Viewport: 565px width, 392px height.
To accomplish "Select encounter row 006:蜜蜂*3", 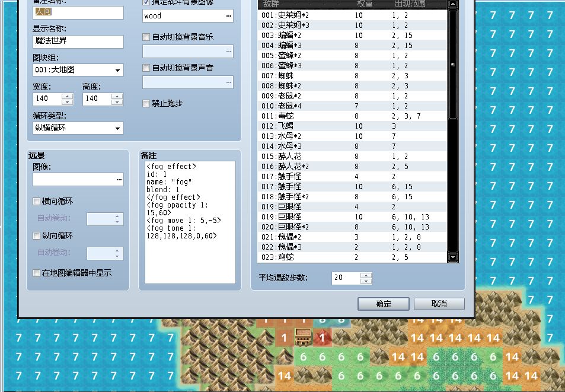I will tap(353, 66).
